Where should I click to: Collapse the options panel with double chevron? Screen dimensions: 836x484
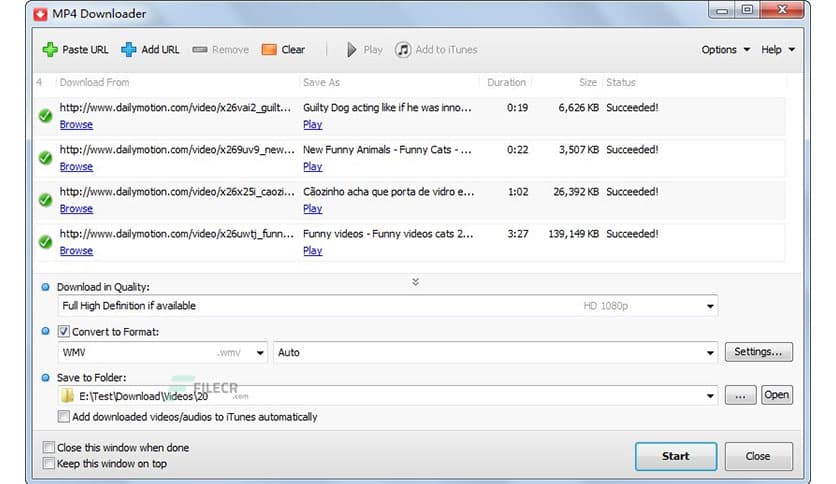(x=415, y=281)
